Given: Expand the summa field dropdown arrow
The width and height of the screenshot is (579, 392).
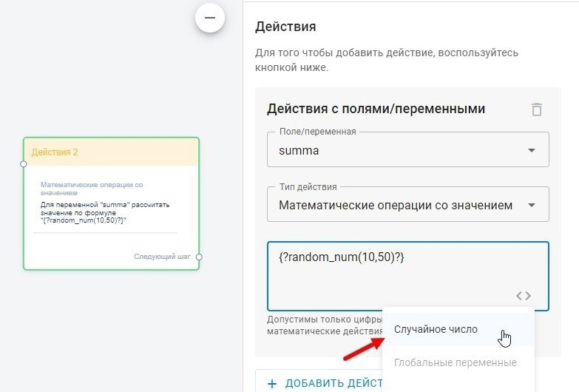Looking at the screenshot, I should (x=531, y=150).
